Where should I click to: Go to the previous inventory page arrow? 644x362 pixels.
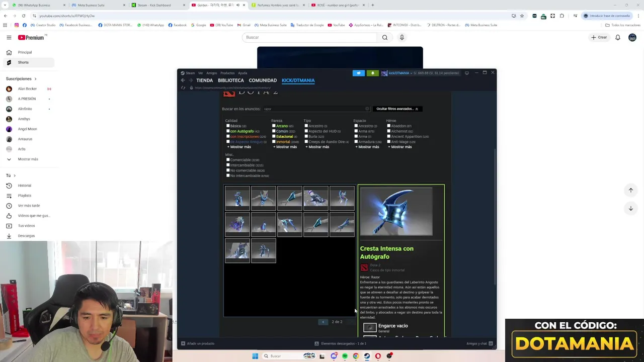click(324, 322)
